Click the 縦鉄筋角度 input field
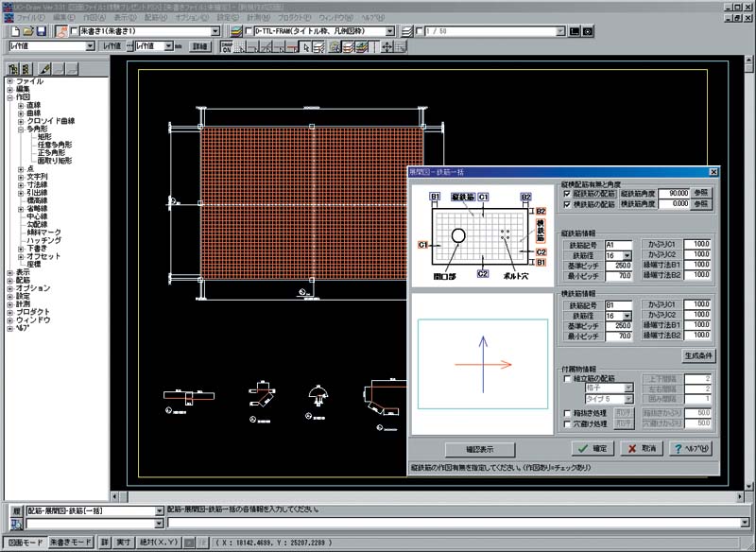This screenshot has height=552, width=756. (672, 192)
